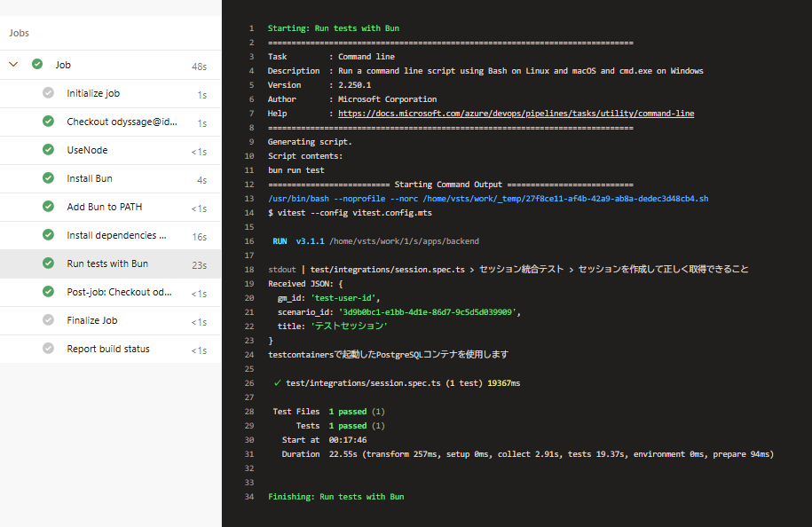Select the UseNode step

(x=110, y=150)
